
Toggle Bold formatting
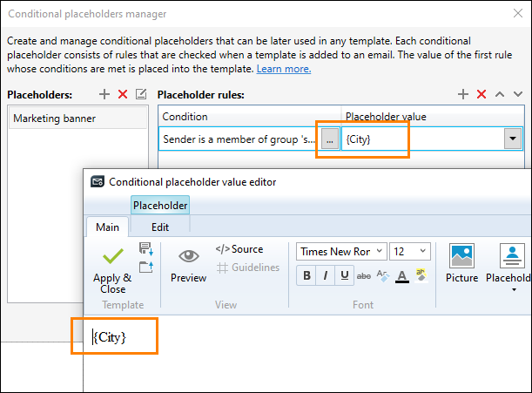pos(306,275)
